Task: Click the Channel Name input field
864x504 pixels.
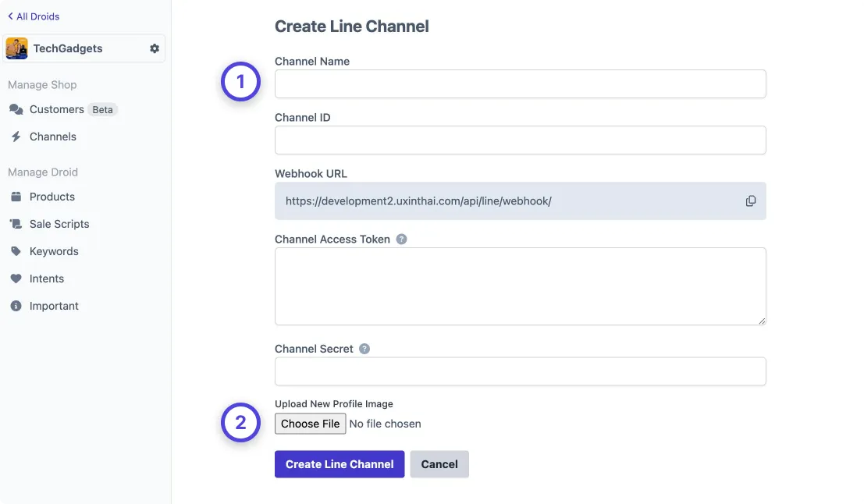Action: [x=520, y=83]
